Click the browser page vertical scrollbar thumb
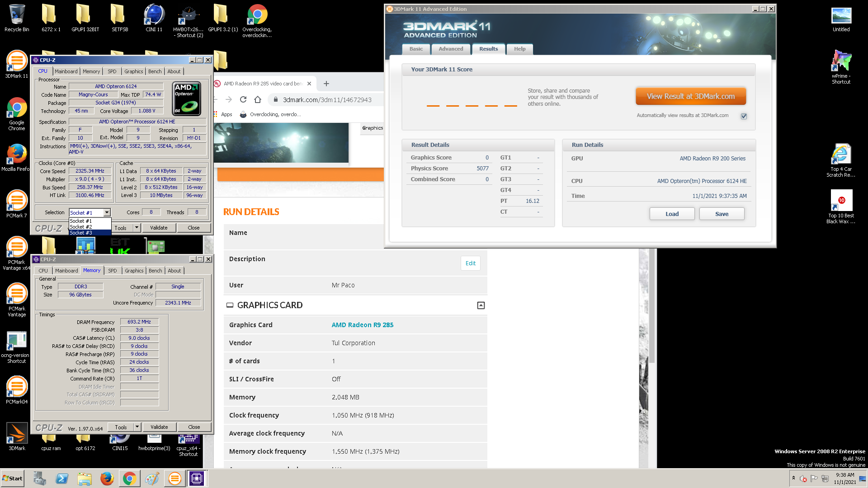 click(651, 305)
